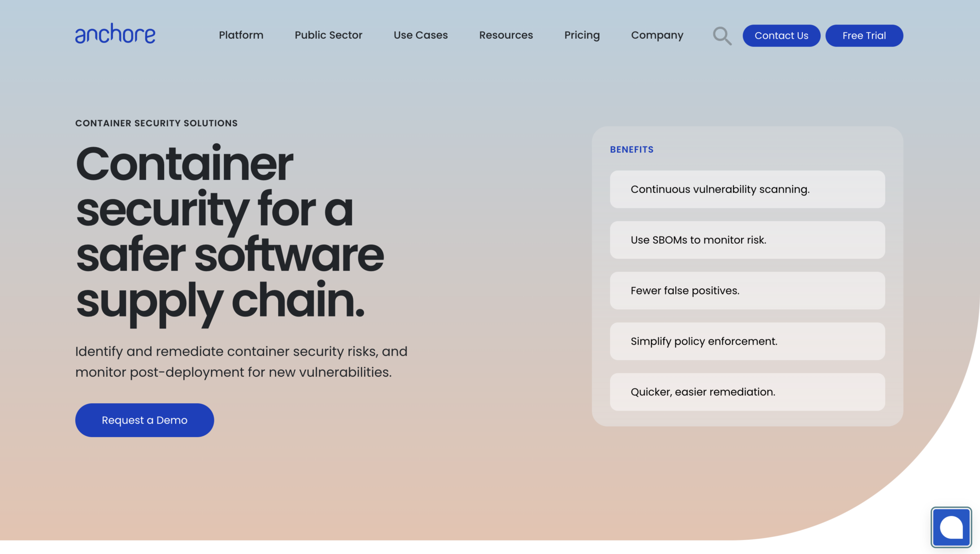Expand the Resources navigation dropdown
Viewport: 980px width, 554px height.
[x=506, y=35]
